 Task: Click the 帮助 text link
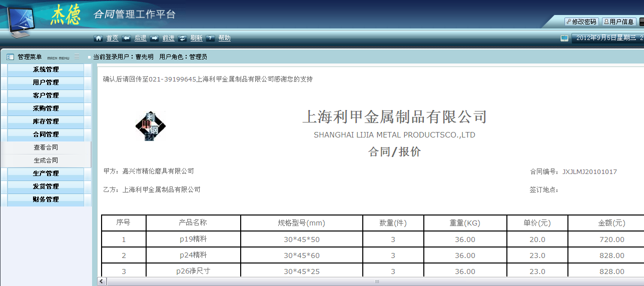click(x=225, y=38)
